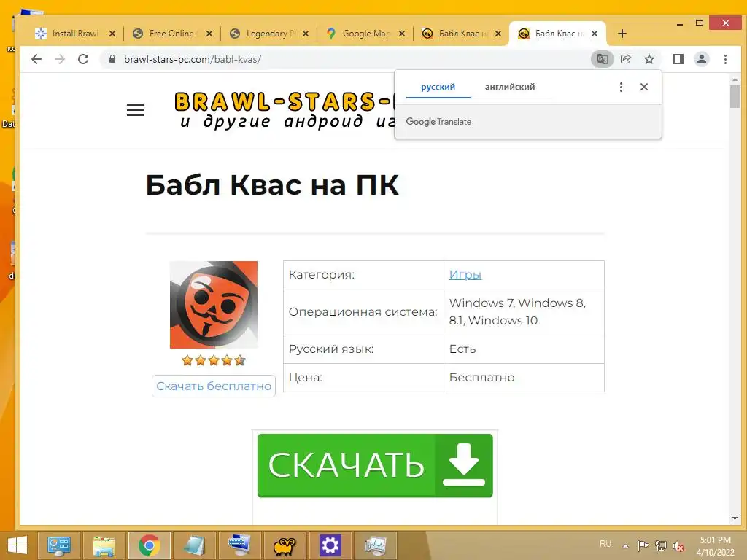Open the yellow ram taskbar app
The image size is (747, 560).
click(x=285, y=545)
